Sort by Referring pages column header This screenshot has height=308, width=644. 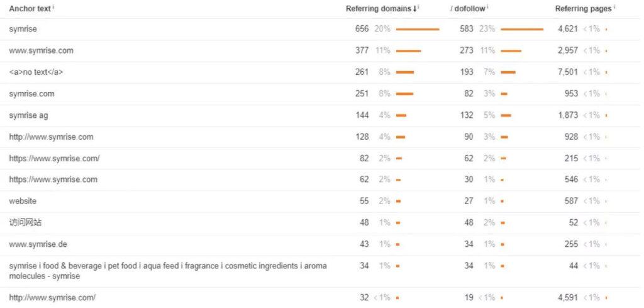583,9
